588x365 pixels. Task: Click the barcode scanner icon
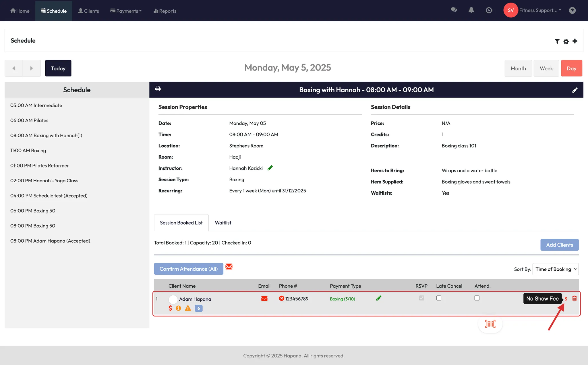coord(490,324)
